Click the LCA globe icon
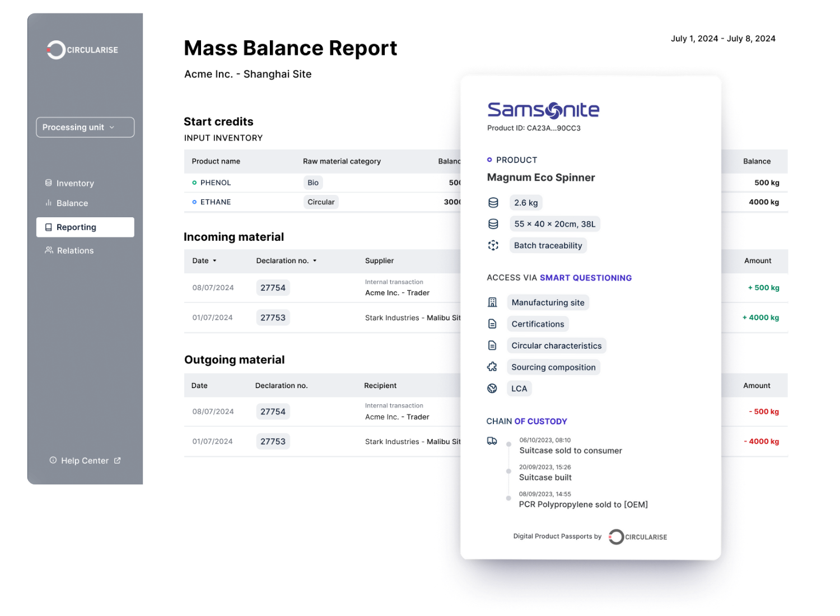This screenshot has height=616, width=840. 492,388
